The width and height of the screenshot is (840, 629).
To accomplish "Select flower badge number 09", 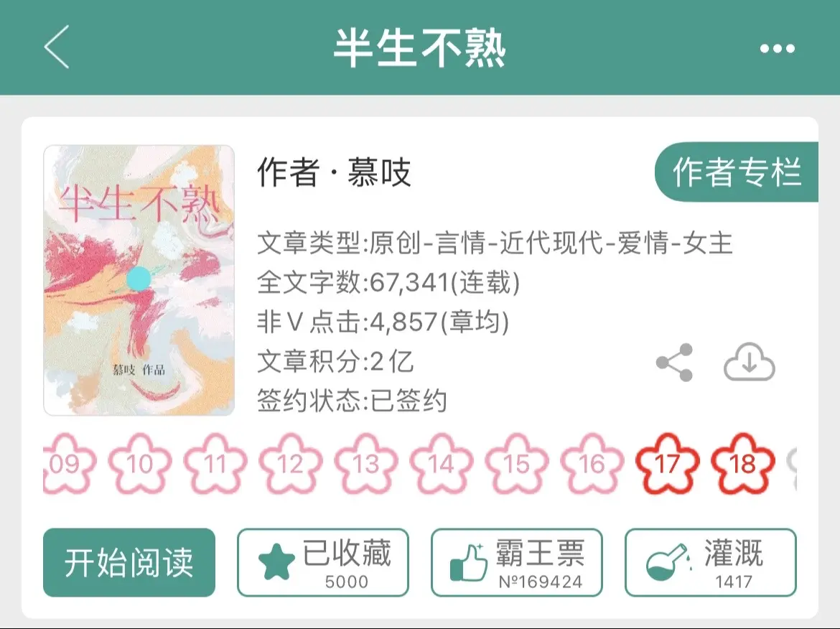I will pos(67,463).
